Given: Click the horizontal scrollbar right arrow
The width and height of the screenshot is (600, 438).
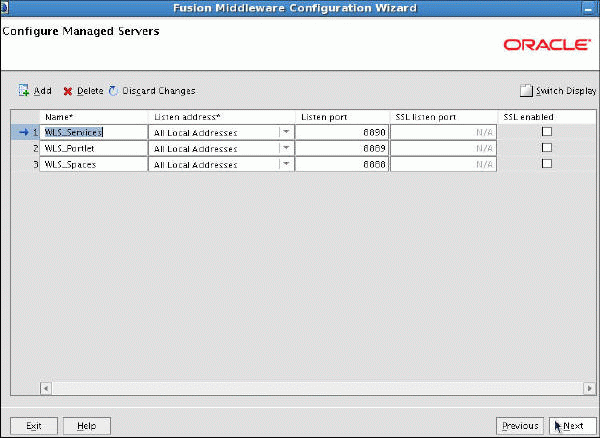Looking at the screenshot, I should tap(589, 388).
